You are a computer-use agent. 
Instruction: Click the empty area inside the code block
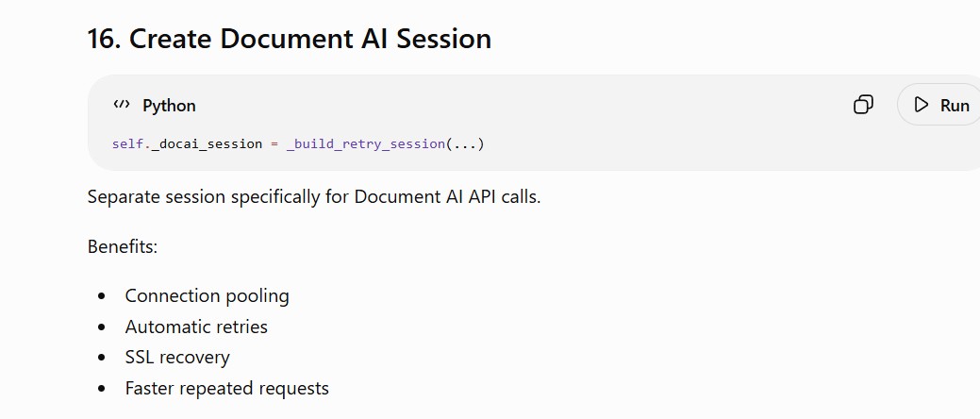(x=656, y=143)
